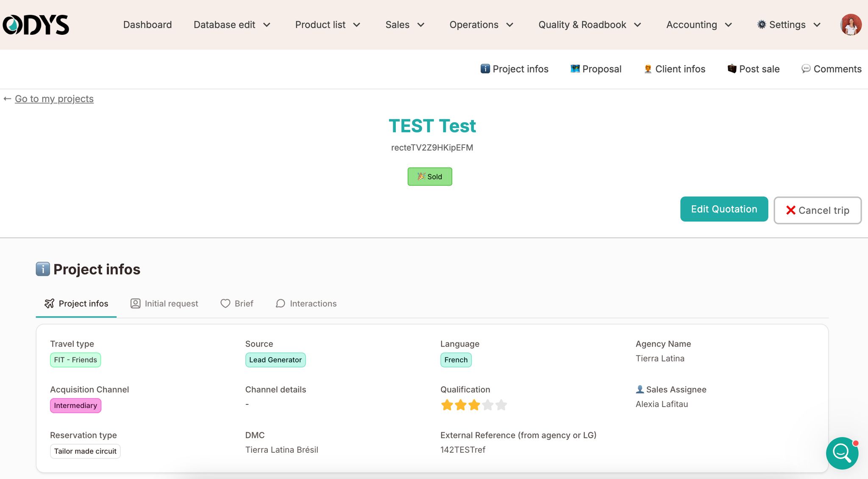Click the heart icon on Brief tab
Image resolution: width=868 pixels, height=479 pixels.
click(x=225, y=303)
